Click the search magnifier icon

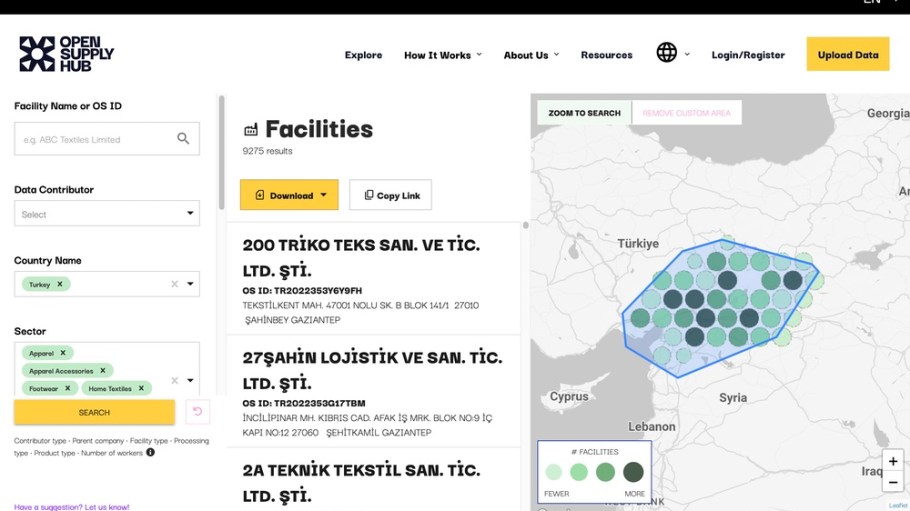[x=183, y=138]
